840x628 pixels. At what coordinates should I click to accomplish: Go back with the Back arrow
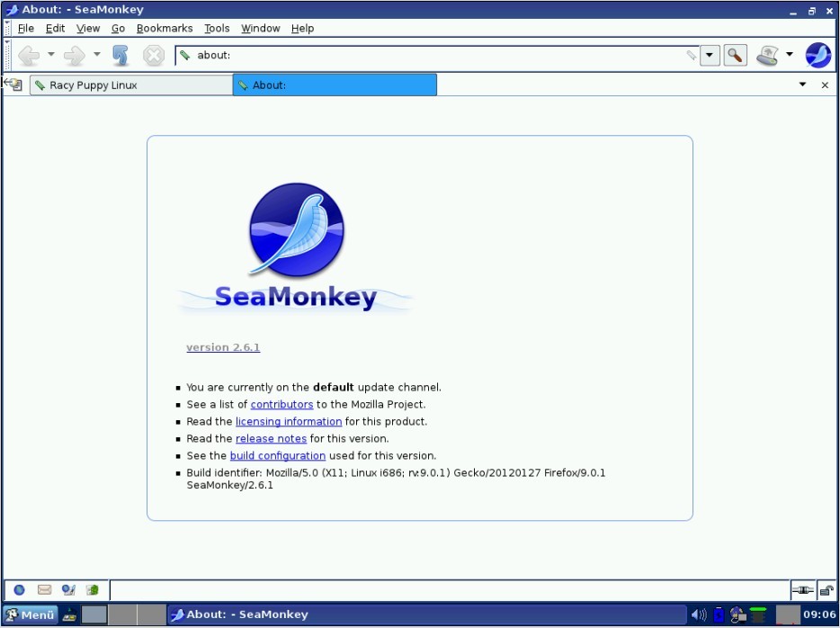(29, 55)
